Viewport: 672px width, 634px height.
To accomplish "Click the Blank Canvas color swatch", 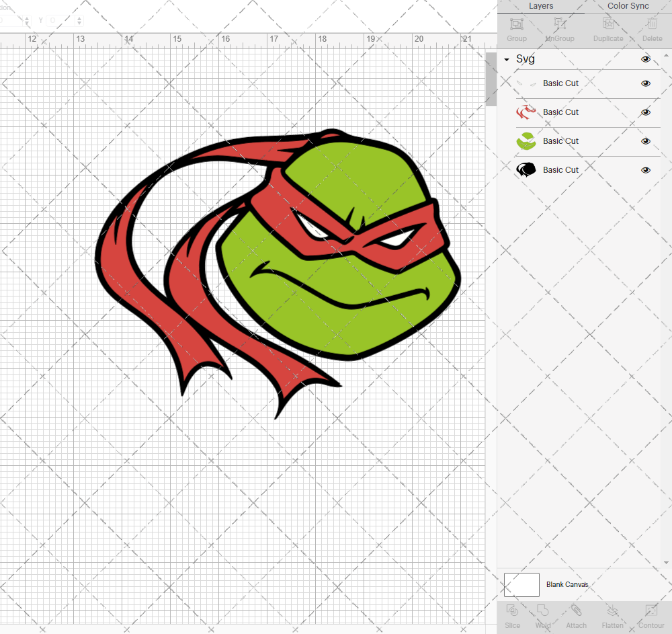I will coord(521,585).
